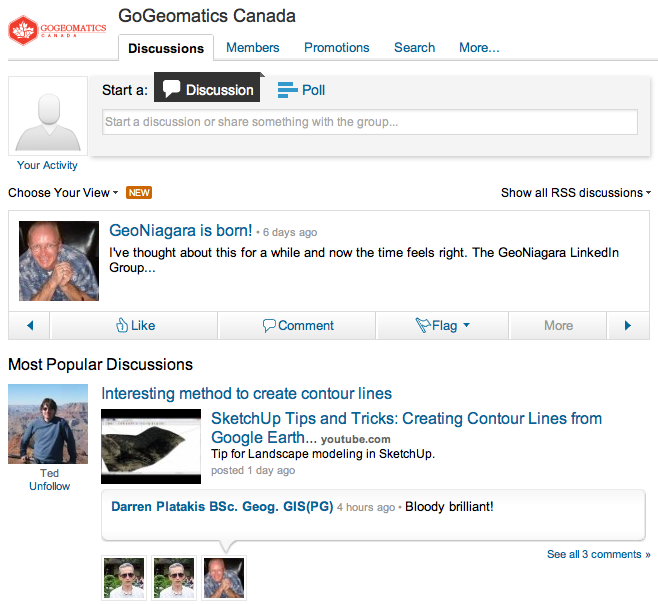Open the SketchUp contour video thumbnail
This screenshot has height=604, width=658.
click(152, 440)
